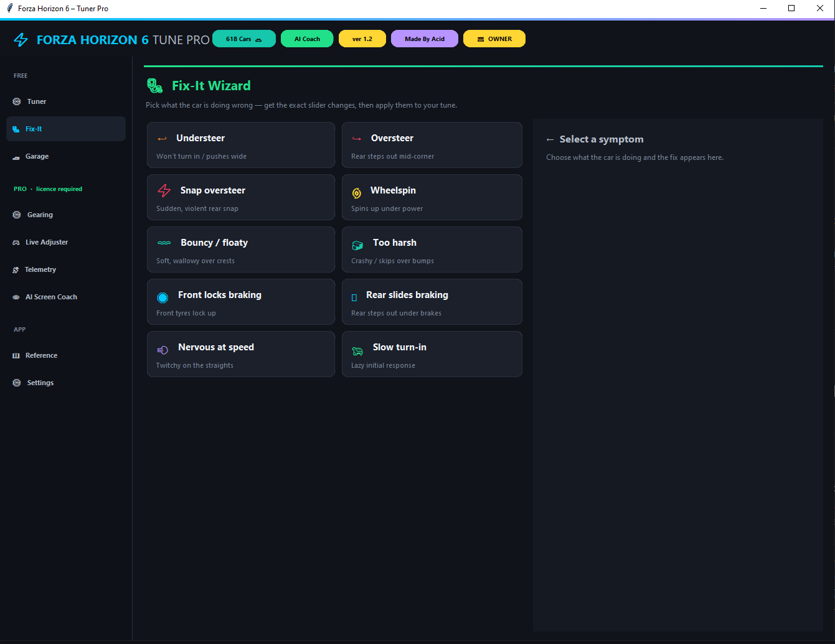
Task: Click the Settings gear icon
Action: click(x=17, y=383)
